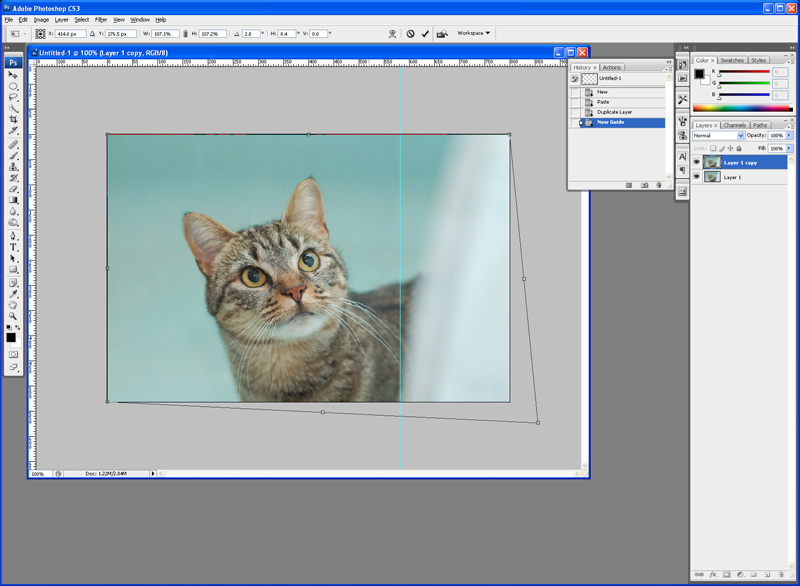800x586 pixels.
Task: Select the Paste history state
Action: [x=622, y=102]
